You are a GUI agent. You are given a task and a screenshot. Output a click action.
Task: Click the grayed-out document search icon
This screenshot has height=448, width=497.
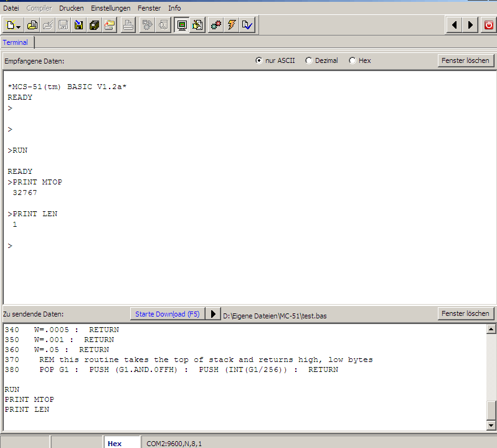point(163,25)
